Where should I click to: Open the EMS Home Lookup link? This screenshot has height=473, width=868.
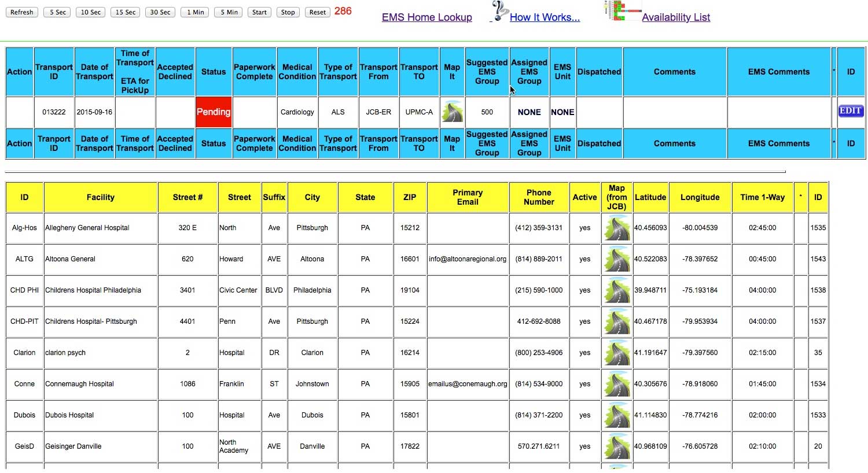pyautogui.click(x=427, y=17)
